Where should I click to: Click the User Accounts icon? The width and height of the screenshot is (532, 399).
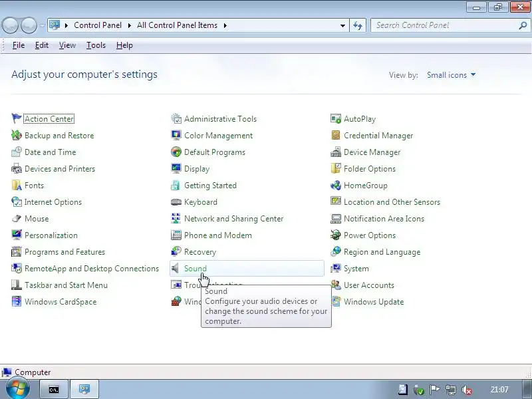(x=336, y=285)
